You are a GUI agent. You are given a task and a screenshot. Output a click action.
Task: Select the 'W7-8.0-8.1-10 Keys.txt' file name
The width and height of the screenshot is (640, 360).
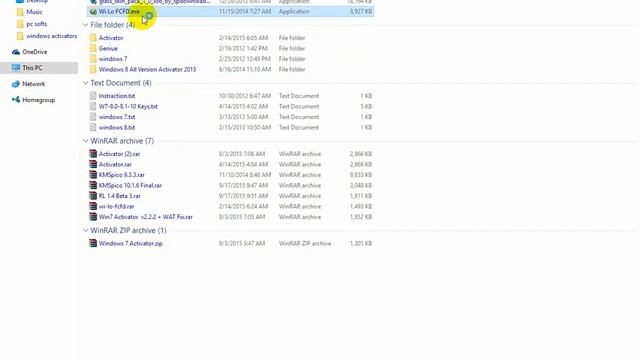click(128, 107)
